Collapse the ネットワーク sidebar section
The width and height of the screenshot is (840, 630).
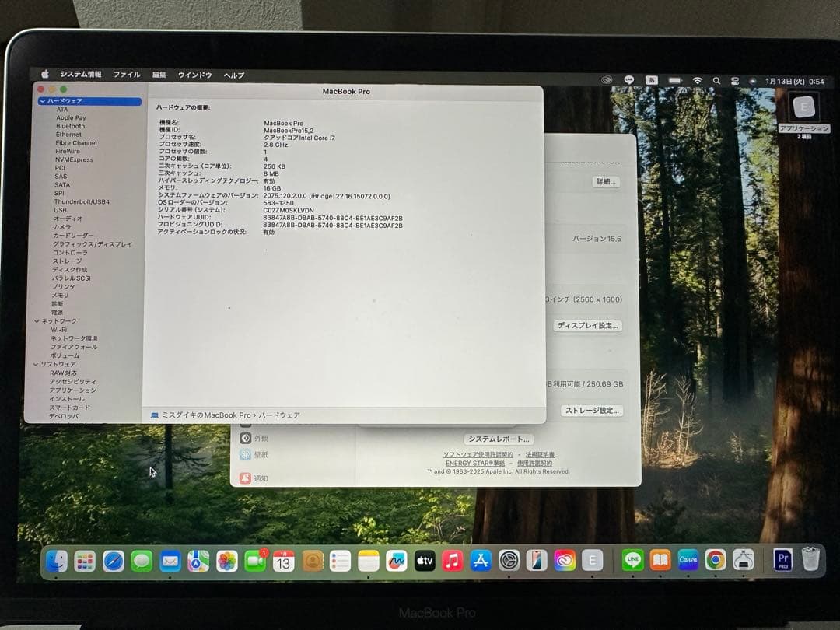(x=37, y=320)
